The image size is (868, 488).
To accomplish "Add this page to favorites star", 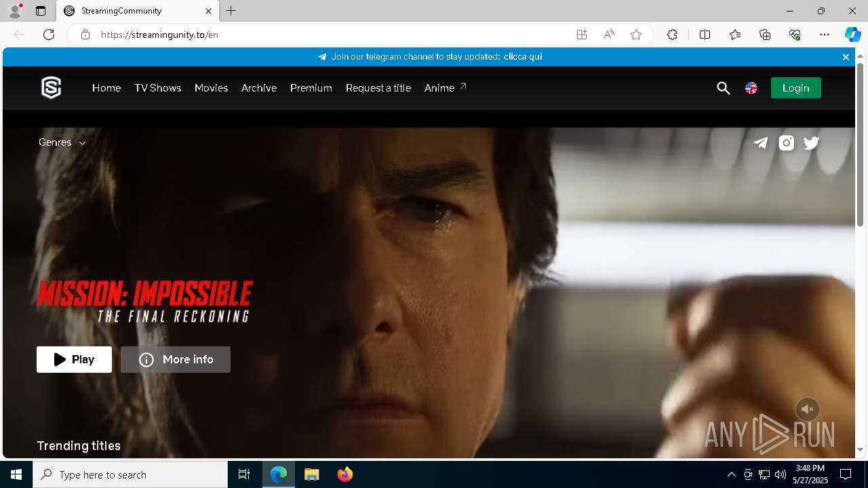I will (636, 35).
